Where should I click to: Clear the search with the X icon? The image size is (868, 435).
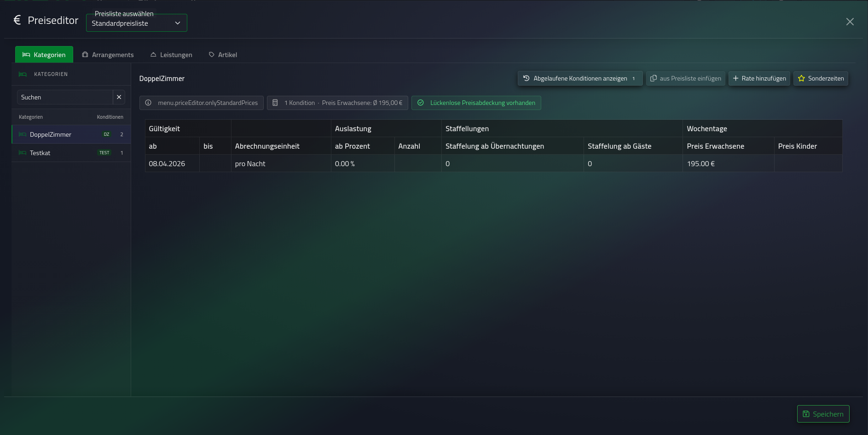point(119,97)
